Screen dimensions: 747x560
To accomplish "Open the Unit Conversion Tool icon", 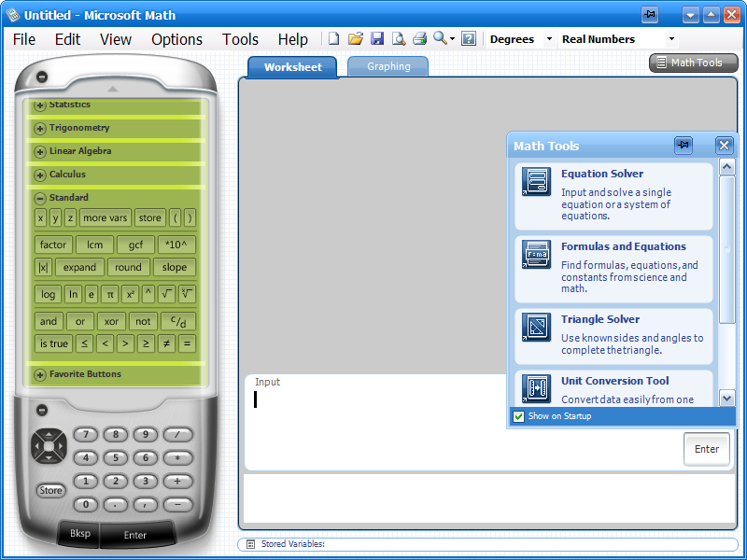I will 536,388.
